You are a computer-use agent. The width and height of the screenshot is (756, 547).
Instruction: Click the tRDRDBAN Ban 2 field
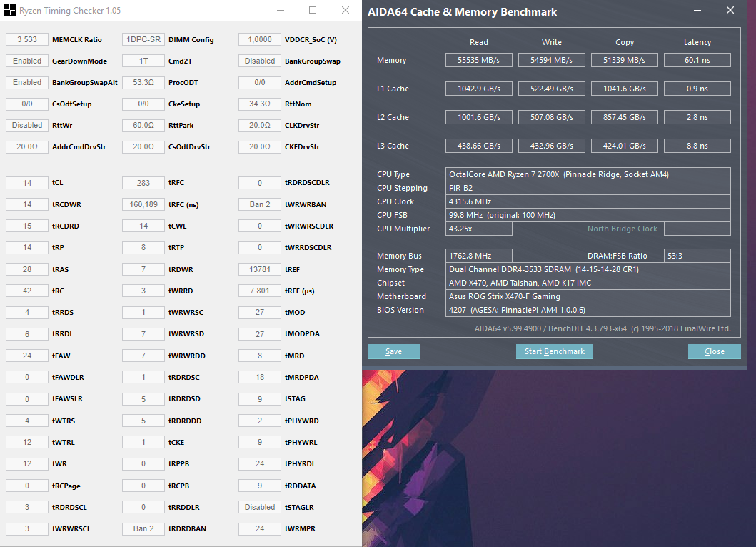click(143, 528)
